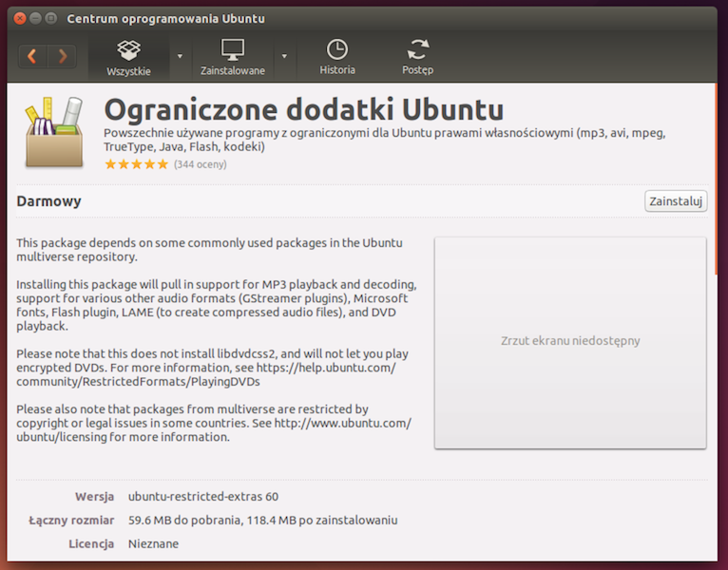Image resolution: width=728 pixels, height=570 pixels.
Task: Click the Łączny rozmiar label
Action: [71, 521]
